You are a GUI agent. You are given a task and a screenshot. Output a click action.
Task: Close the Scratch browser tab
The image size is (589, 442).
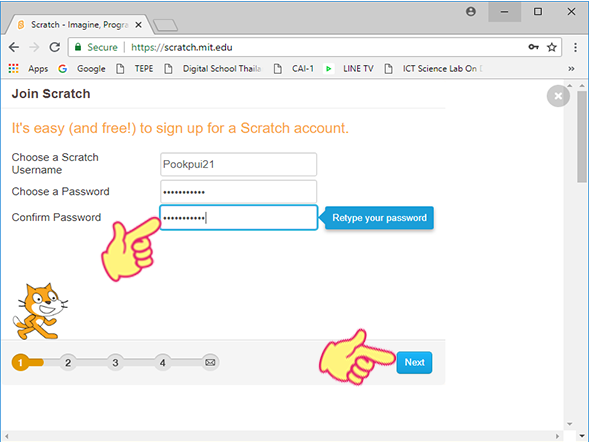138,25
